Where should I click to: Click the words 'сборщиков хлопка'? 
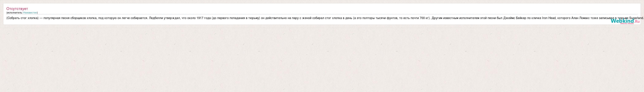(x=84, y=18)
